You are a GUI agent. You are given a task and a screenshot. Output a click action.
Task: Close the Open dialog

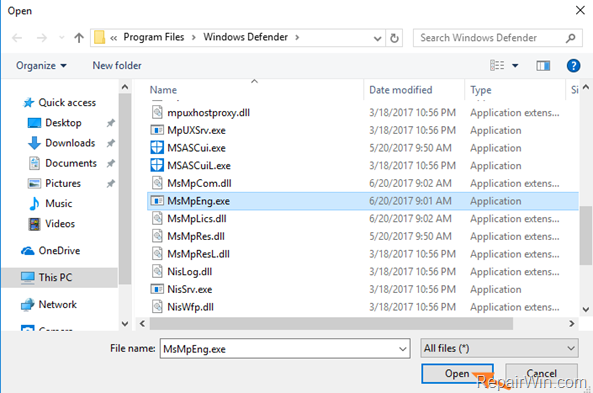[580, 11]
